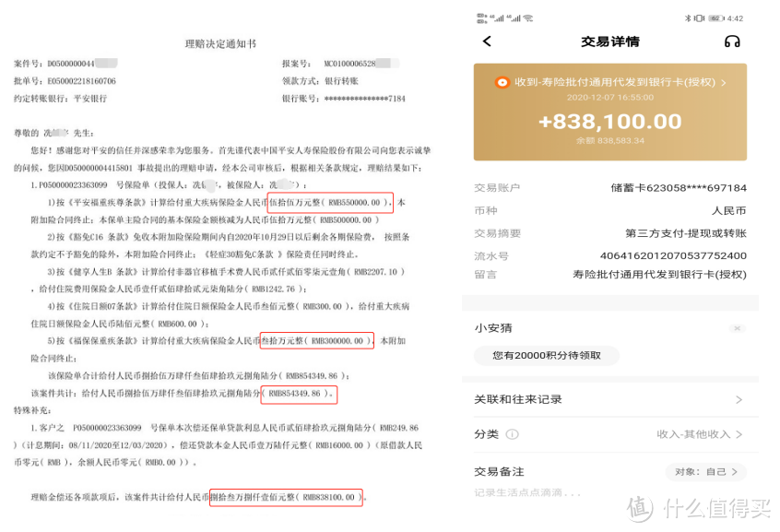Select batch number E050002218160706
The width and height of the screenshot is (780, 532).
(81, 81)
